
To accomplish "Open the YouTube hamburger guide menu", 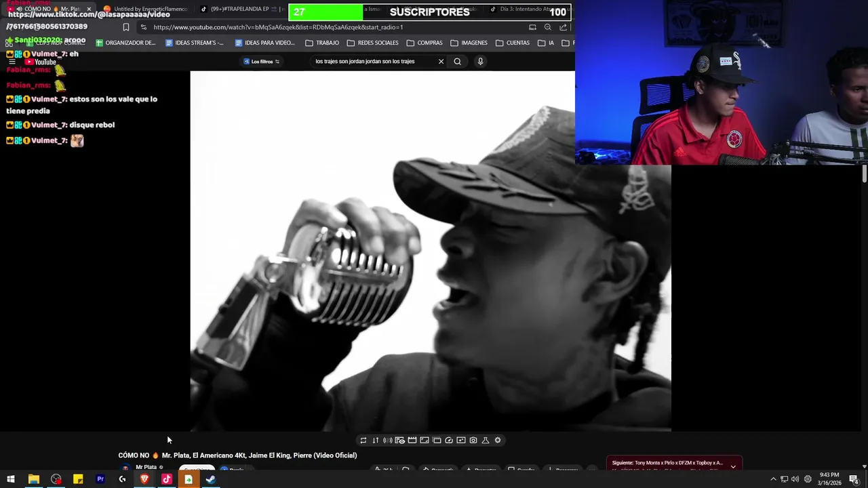I will 12,62.
